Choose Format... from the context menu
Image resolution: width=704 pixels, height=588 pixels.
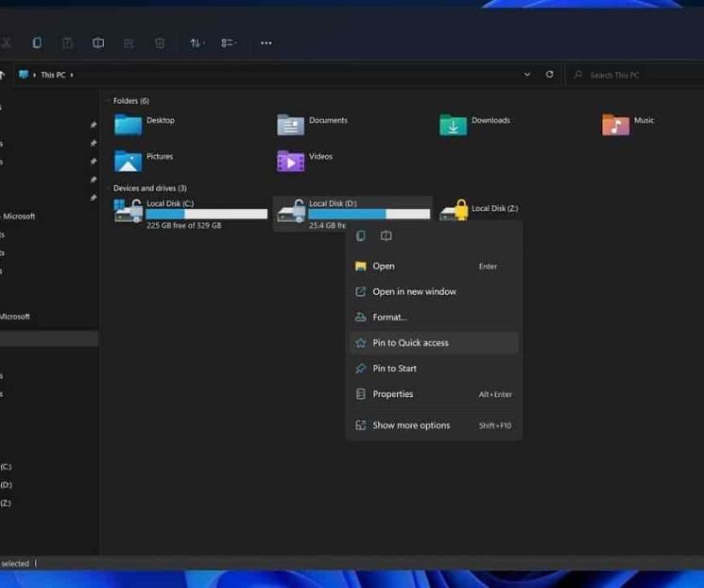pos(434,317)
